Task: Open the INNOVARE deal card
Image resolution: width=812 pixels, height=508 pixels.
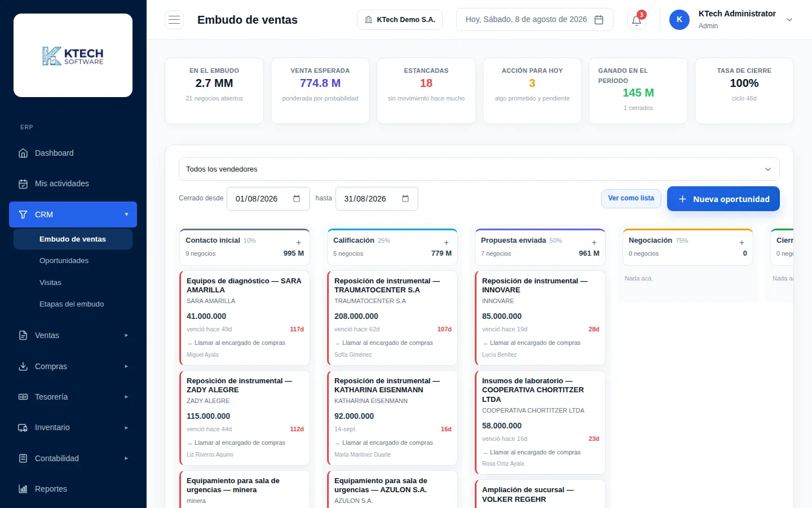Action: click(x=540, y=318)
